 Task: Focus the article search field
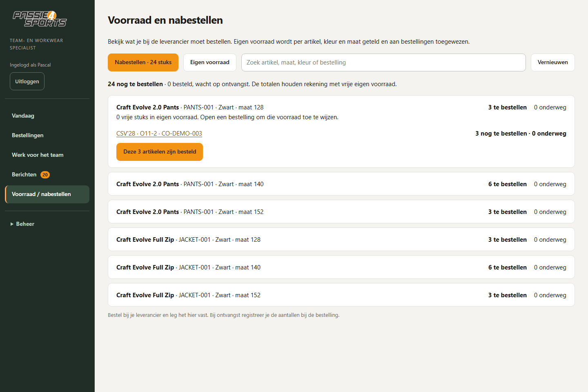click(x=383, y=62)
